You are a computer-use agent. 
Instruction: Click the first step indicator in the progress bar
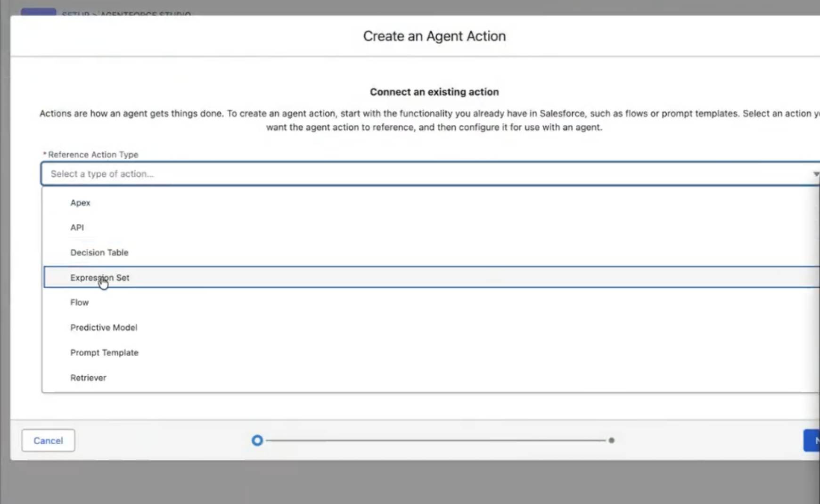click(257, 440)
